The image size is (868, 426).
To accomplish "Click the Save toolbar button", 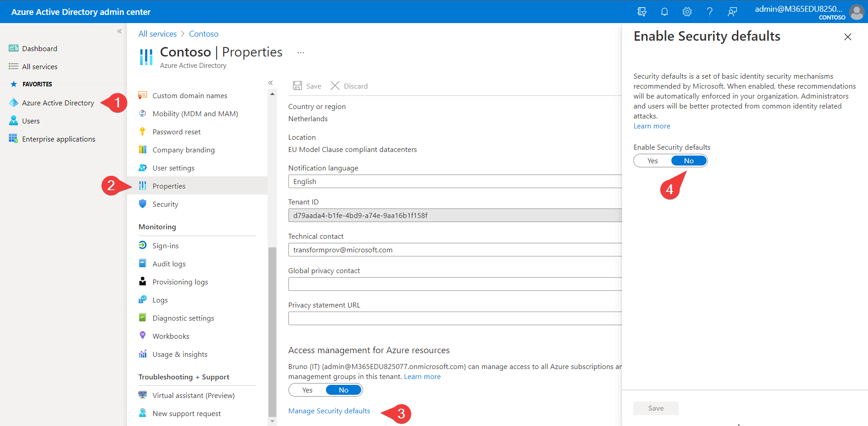I will click(x=307, y=86).
